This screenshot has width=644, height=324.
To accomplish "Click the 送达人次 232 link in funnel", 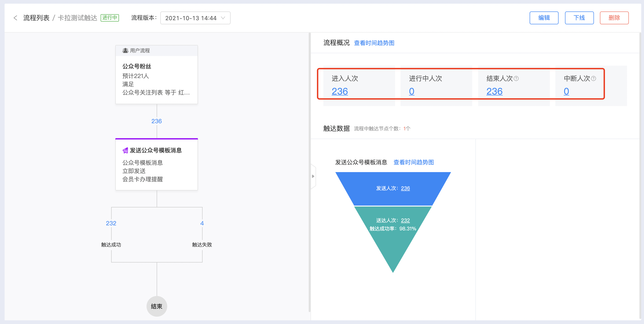I will coord(405,220).
